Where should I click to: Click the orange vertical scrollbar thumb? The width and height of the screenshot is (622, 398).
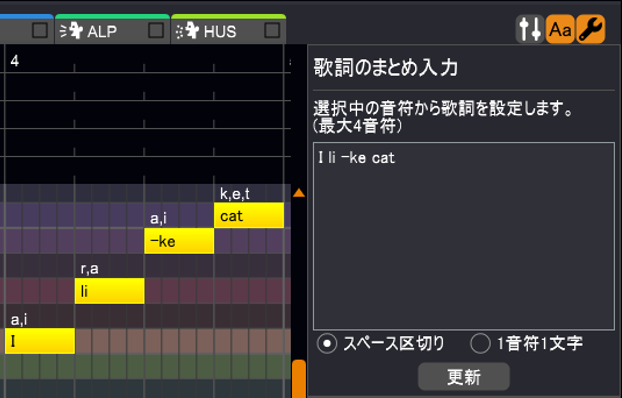tap(299, 379)
